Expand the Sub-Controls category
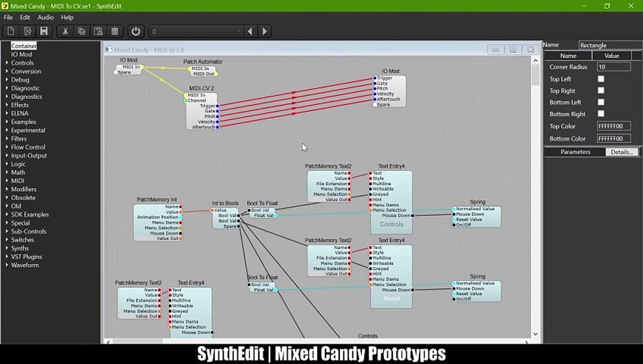Image resolution: width=643 pixels, height=364 pixels. pos(7,232)
